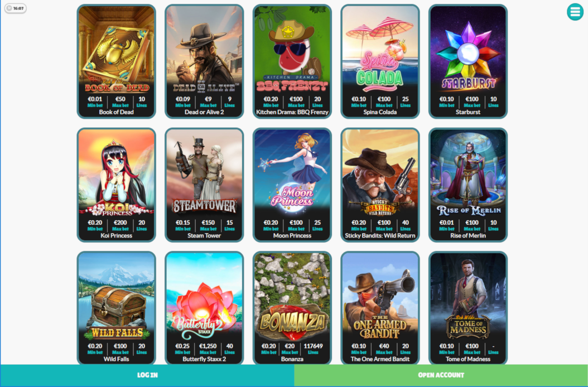Launch the Steam Tower slot
Viewport: 588px width, 387px height.
(204, 185)
